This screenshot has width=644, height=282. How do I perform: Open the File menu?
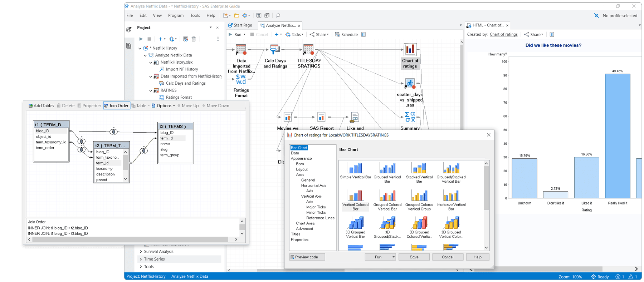click(x=130, y=15)
